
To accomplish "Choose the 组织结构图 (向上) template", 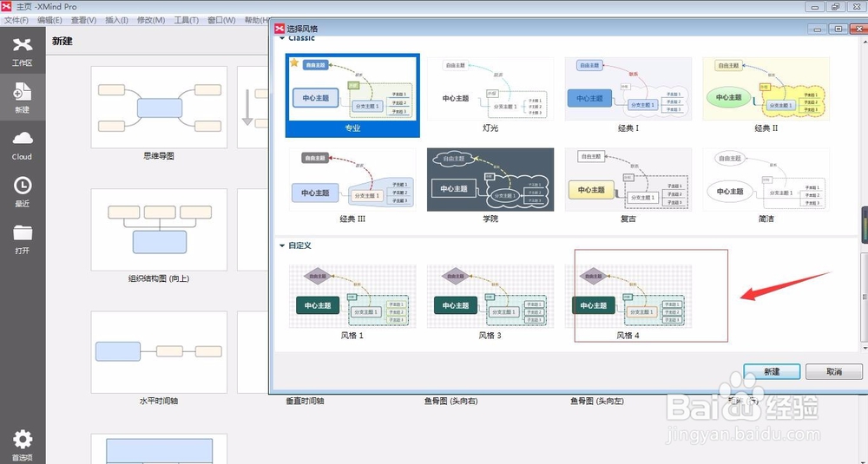I will [159, 230].
